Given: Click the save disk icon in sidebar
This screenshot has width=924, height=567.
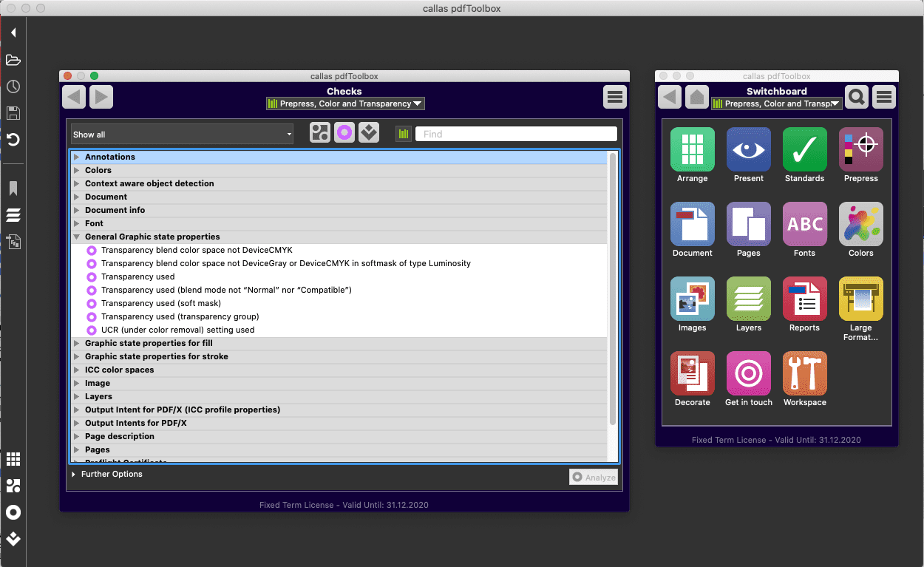Looking at the screenshot, I should pyautogui.click(x=13, y=113).
